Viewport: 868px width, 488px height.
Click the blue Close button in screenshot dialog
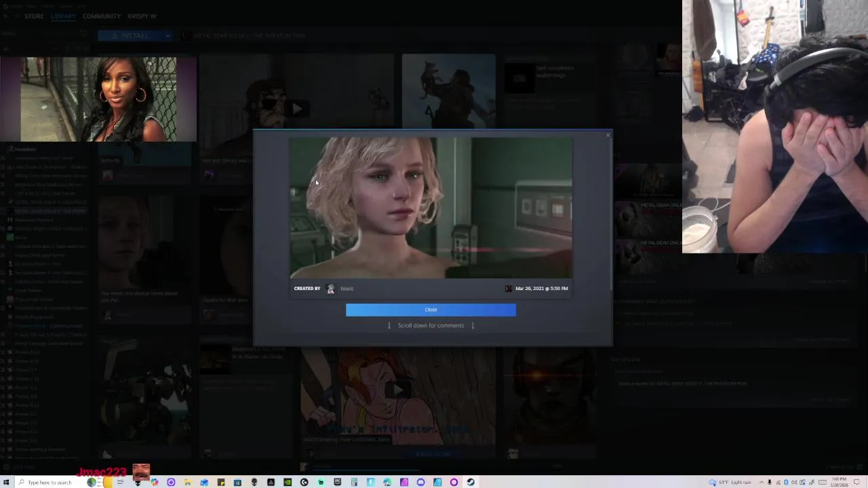pos(431,310)
